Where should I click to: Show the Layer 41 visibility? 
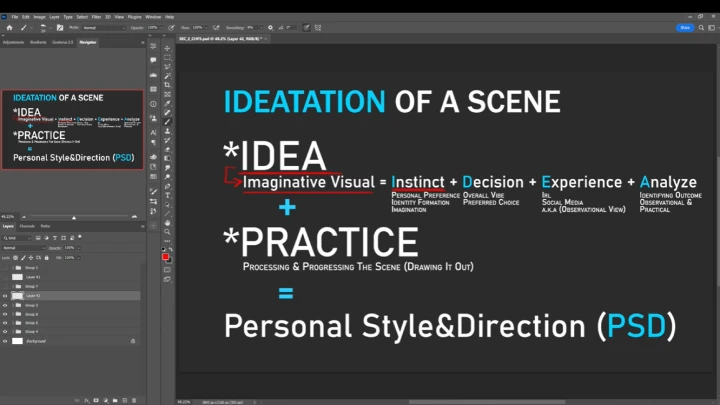[x=5, y=277]
